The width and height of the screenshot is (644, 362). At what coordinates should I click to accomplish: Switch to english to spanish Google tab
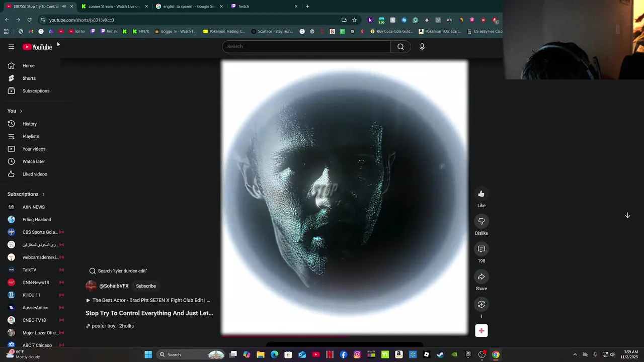(x=189, y=7)
